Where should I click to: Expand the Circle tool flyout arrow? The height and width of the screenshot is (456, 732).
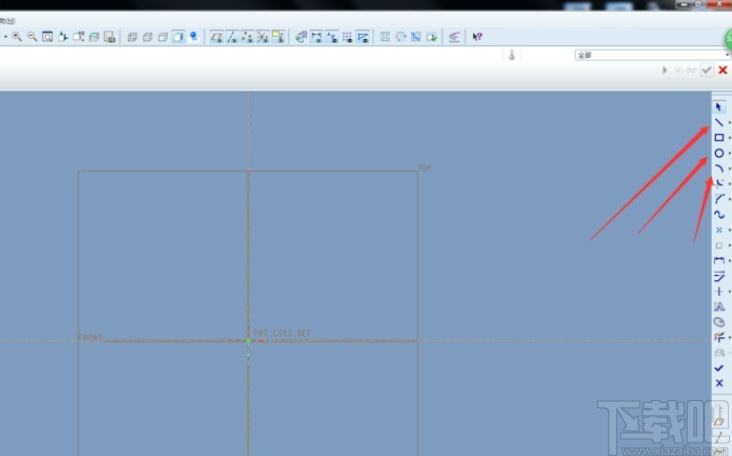click(729, 153)
